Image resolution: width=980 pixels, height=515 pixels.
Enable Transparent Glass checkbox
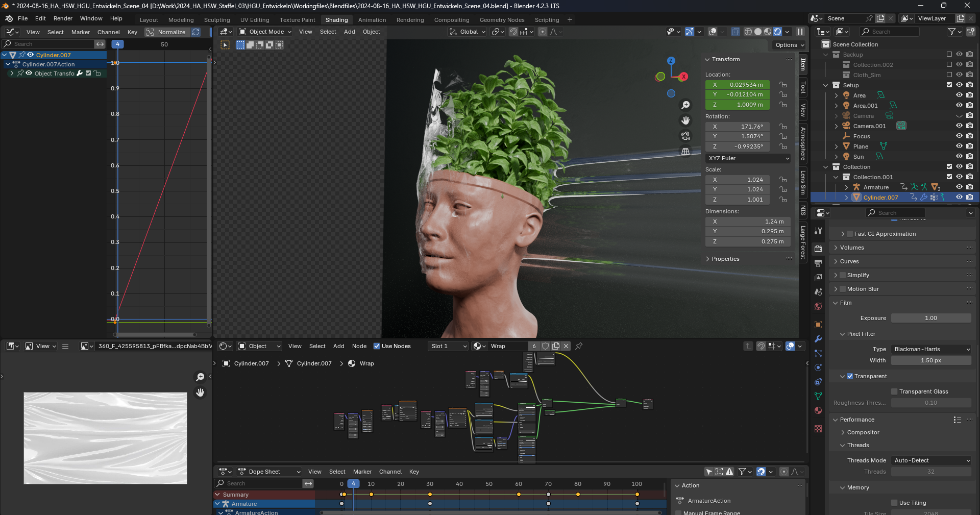[894, 391]
